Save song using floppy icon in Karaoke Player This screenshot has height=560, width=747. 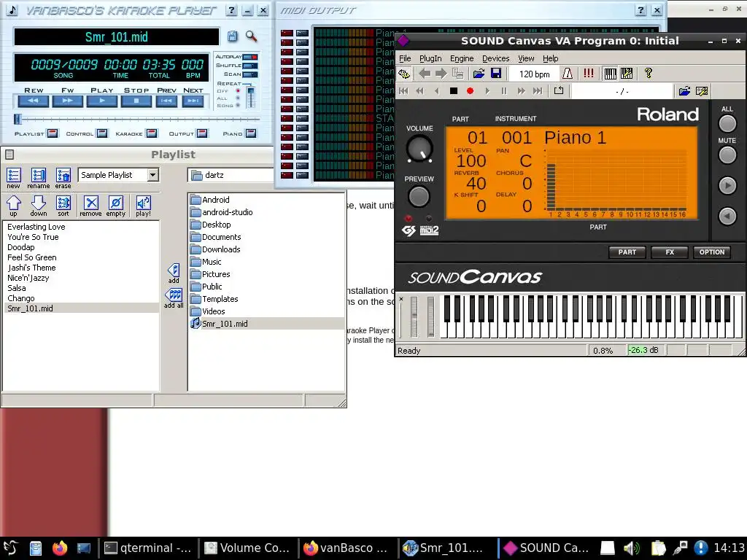[x=232, y=36]
